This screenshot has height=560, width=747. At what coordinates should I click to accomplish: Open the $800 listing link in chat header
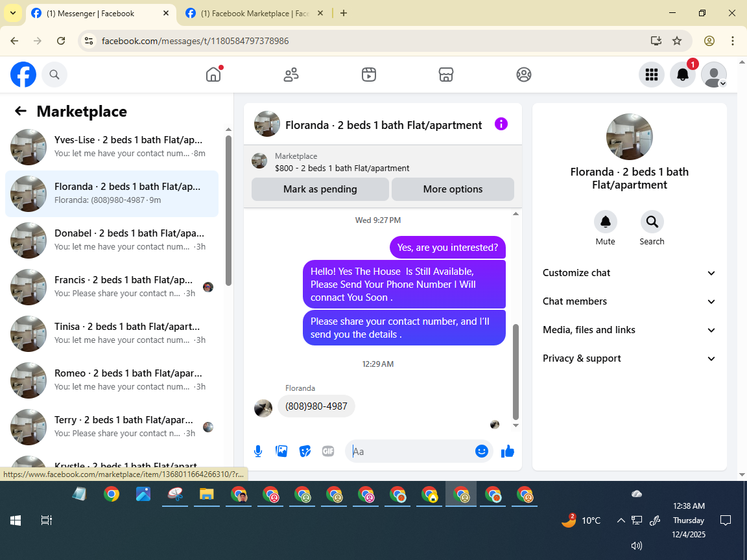pos(342,168)
